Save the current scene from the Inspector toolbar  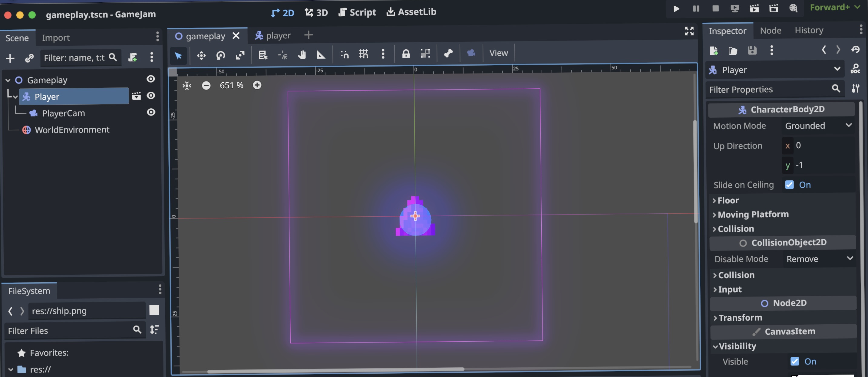752,51
